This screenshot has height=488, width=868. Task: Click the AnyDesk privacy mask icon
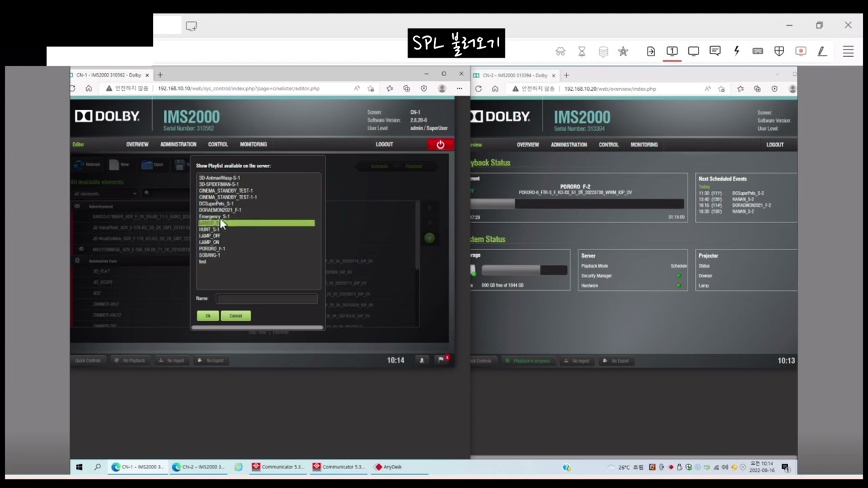[560, 52]
